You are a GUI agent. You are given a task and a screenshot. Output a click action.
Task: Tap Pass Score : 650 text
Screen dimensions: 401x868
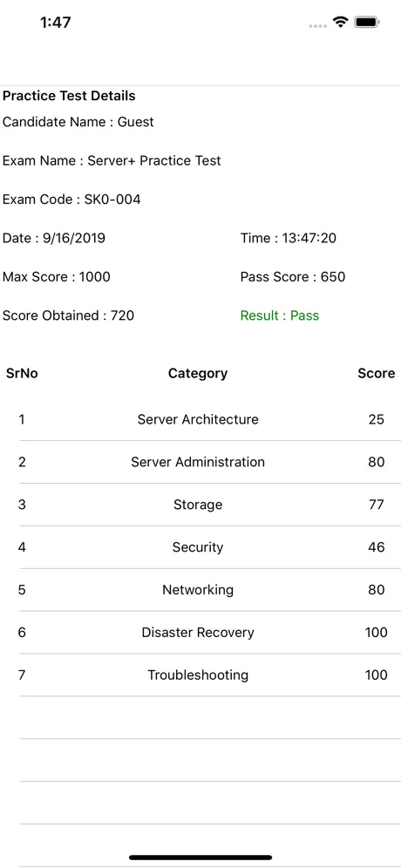click(x=292, y=277)
